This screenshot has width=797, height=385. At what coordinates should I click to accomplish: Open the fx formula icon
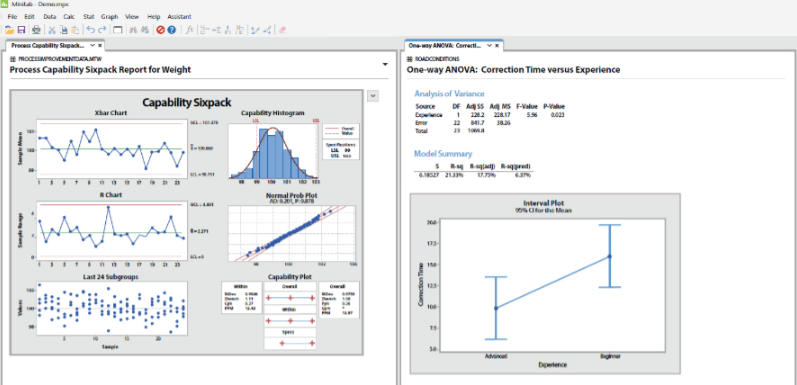(x=189, y=30)
